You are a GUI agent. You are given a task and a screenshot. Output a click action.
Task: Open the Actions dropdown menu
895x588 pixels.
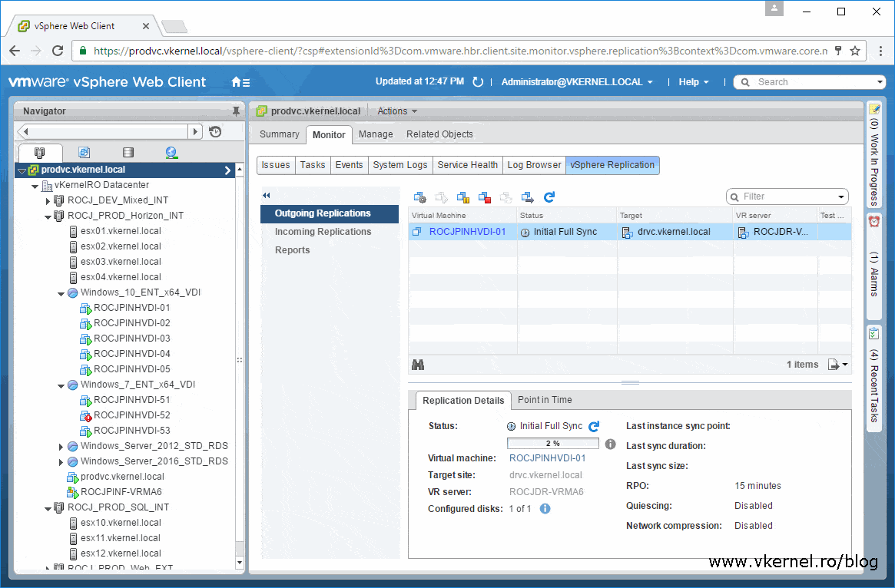[x=396, y=111]
